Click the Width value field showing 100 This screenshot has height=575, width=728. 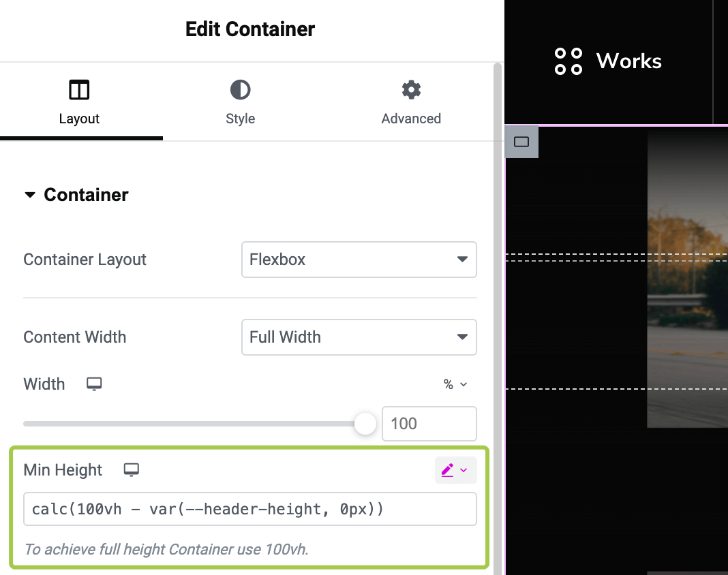429,424
